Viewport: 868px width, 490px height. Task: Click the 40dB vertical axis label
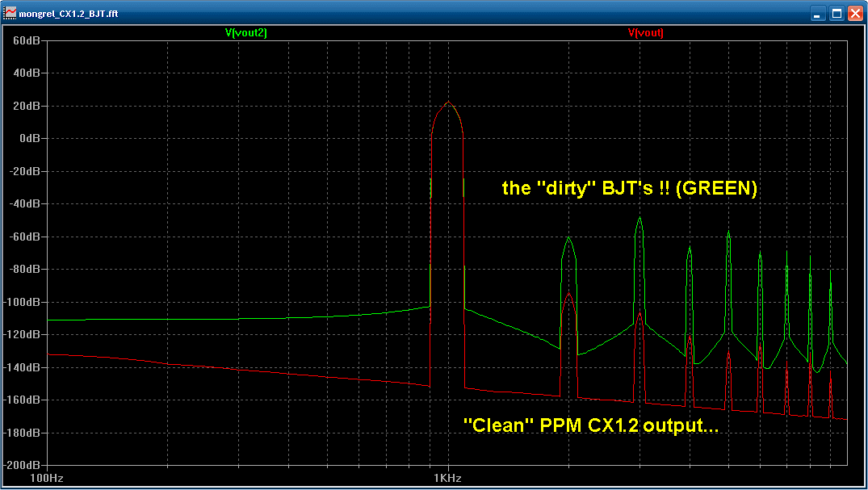pyautogui.click(x=27, y=73)
